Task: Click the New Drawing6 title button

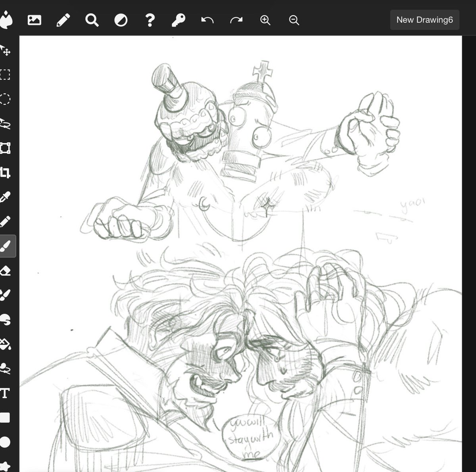Action: tap(425, 20)
